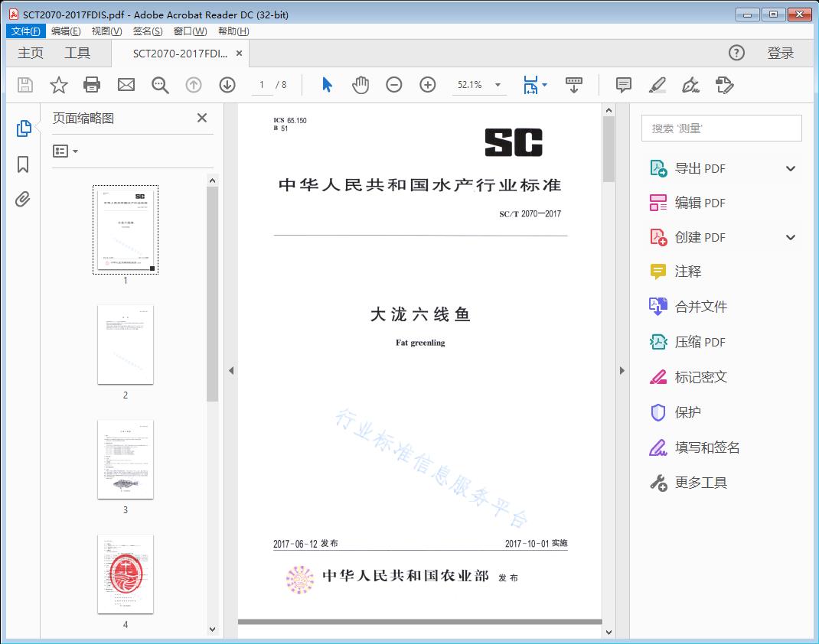The width and height of the screenshot is (819, 644).
Task: Open the 合并文件 tool
Action: [x=700, y=307]
